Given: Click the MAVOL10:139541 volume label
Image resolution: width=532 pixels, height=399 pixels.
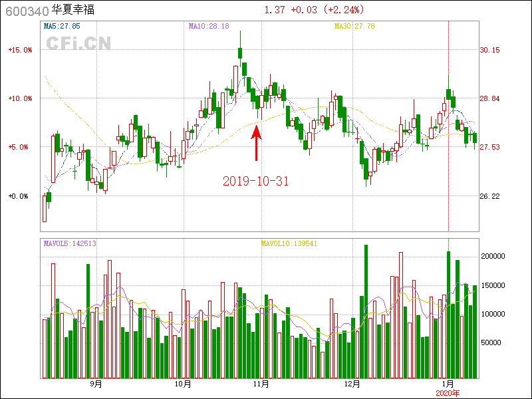Looking at the screenshot, I should 289,243.
